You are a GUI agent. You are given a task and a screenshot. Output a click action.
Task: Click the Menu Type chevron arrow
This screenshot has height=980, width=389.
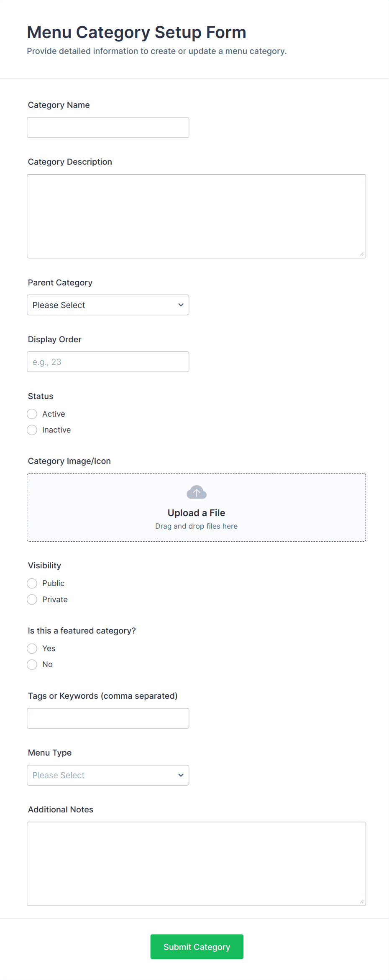pos(181,775)
